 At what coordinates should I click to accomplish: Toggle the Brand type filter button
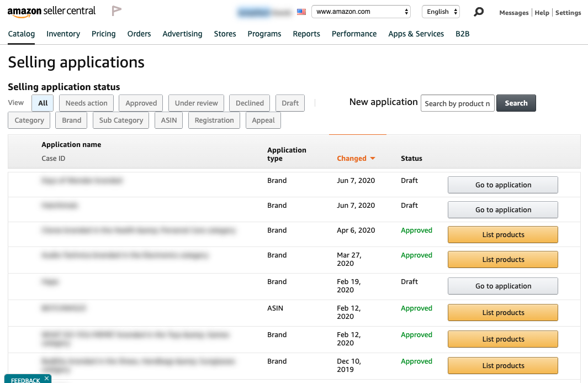click(71, 120)
